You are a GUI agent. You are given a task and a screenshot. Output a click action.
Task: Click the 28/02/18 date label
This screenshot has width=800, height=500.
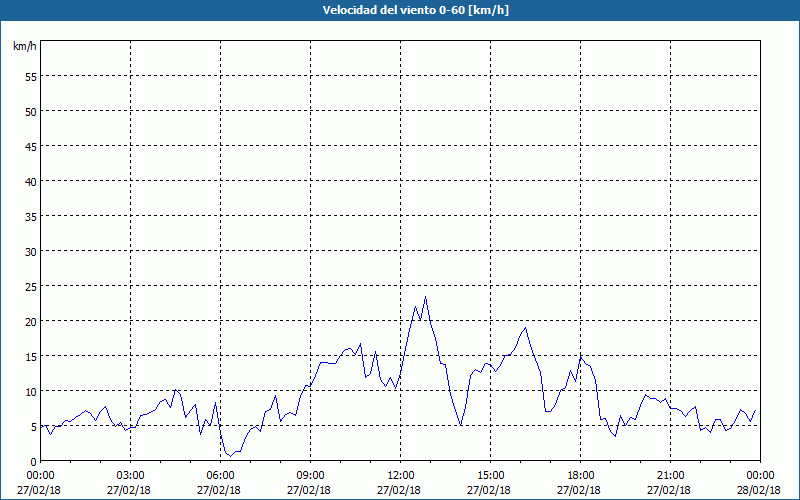(759, 490)
